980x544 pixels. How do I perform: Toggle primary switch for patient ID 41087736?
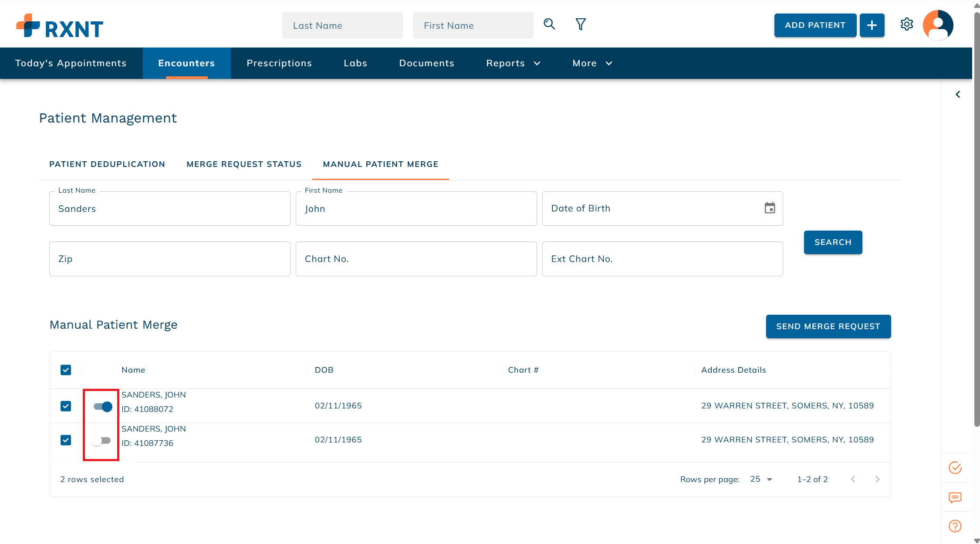(102, 441)
